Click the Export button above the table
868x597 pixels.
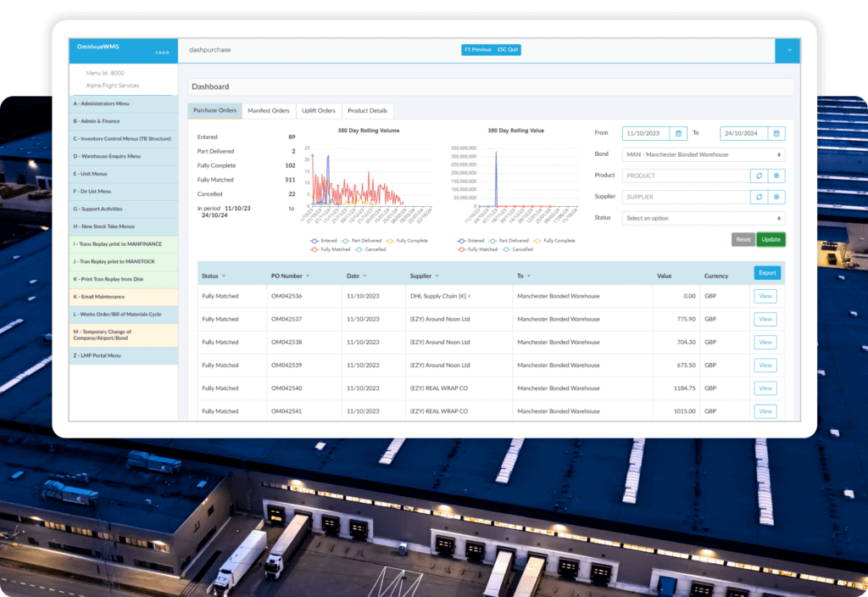click(766, 273)
